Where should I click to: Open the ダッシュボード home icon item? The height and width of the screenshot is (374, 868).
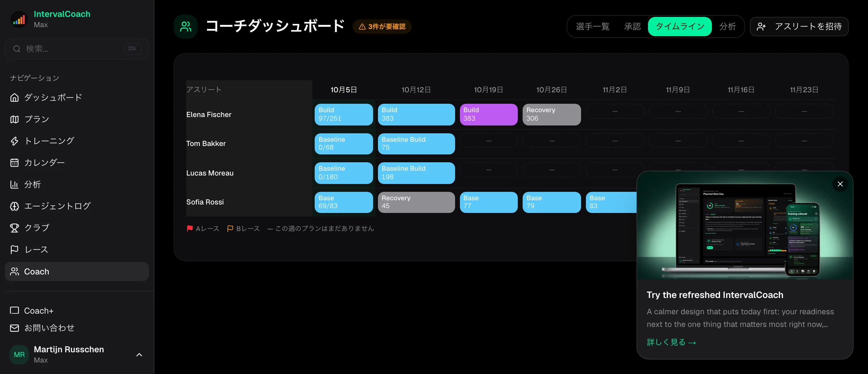[77, 97]
